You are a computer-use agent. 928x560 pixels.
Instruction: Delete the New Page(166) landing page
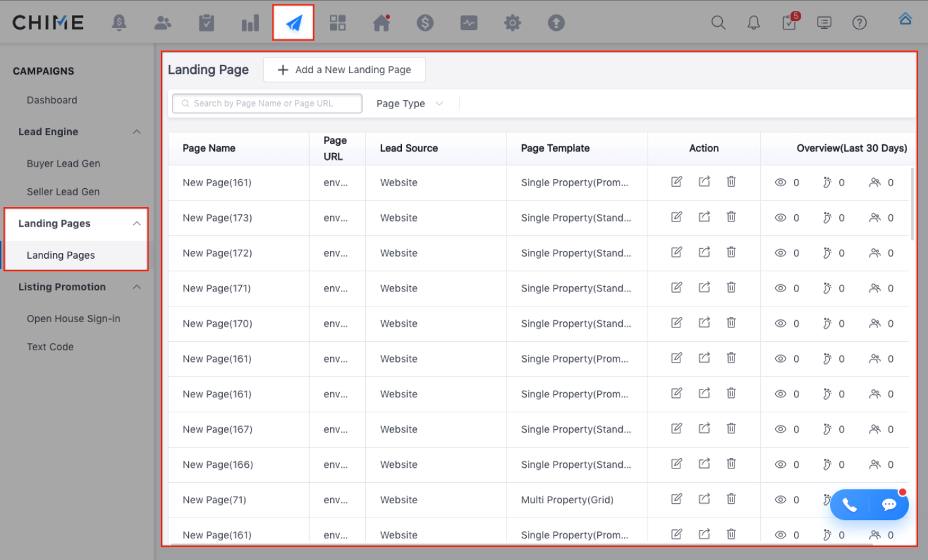[x=731, y=464]
